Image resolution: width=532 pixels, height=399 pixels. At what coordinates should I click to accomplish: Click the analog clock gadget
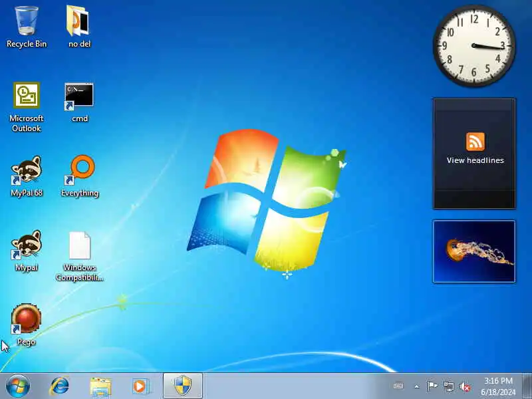[474, 46]
